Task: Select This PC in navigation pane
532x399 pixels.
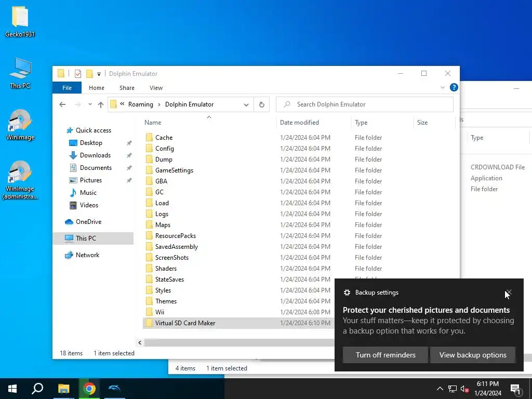Action: (x=93, y=238)
